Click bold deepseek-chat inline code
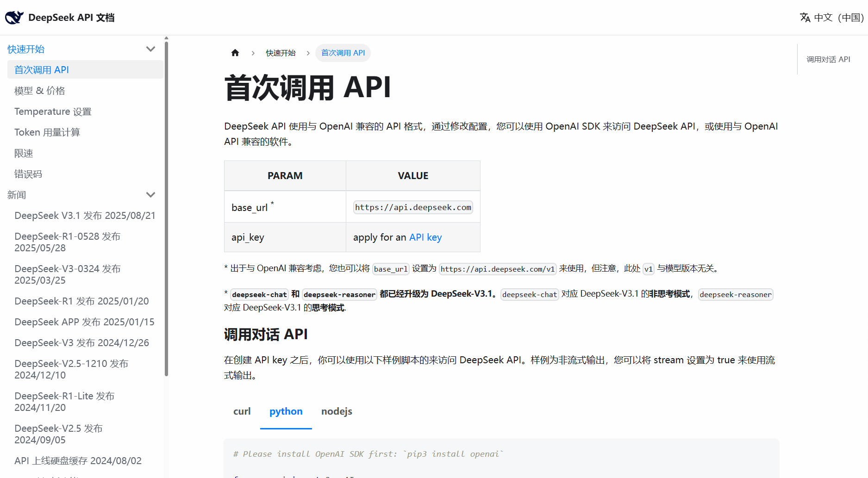Viewport: 868px width, 478px height. coord(260,294)
